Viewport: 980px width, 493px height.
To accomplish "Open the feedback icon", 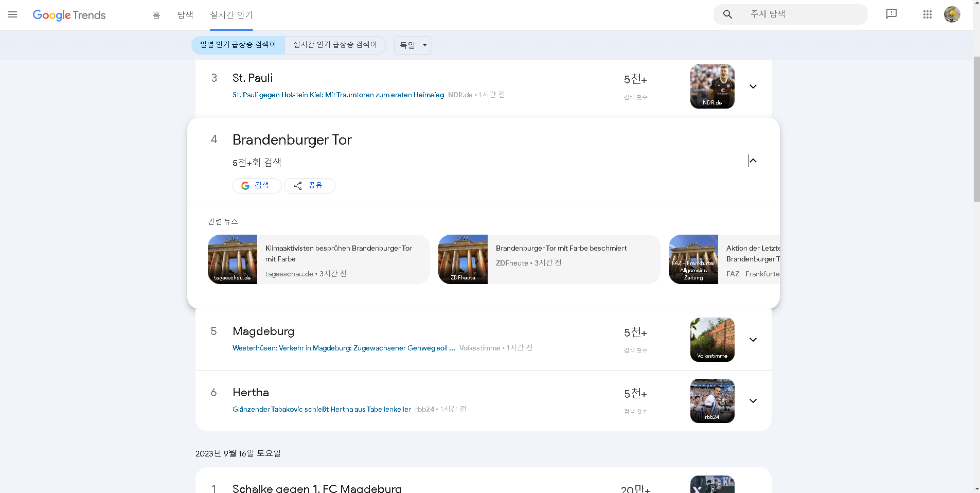I will pos(892,14).
